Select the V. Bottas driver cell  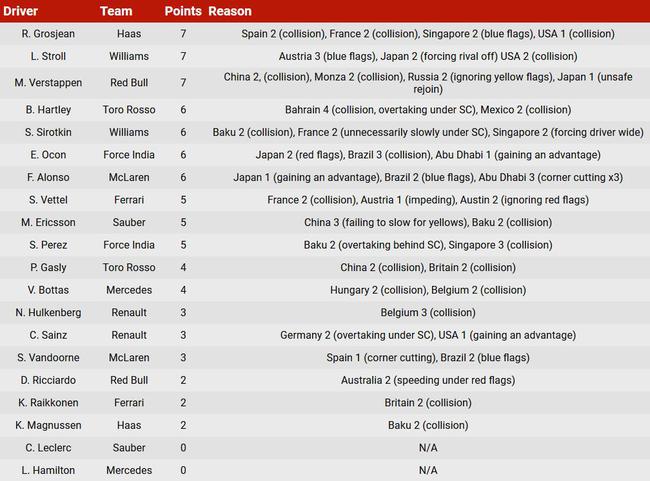(48, 290)
